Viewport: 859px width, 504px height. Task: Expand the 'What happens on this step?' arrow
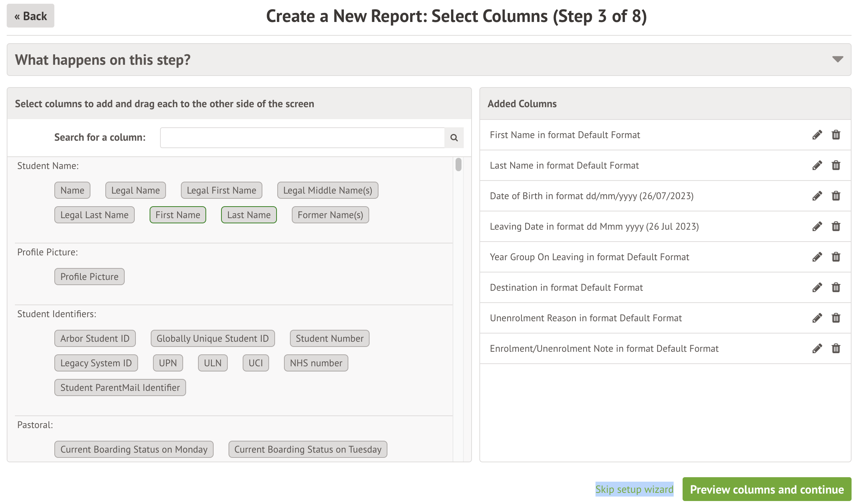pos(837,60)
